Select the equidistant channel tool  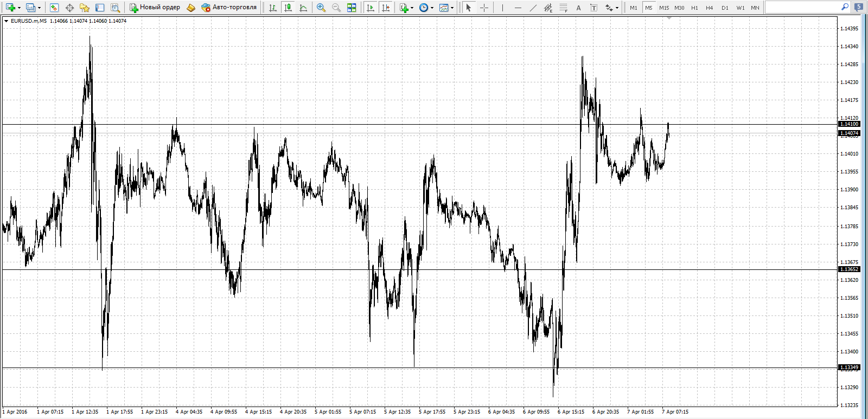point(548,8)
